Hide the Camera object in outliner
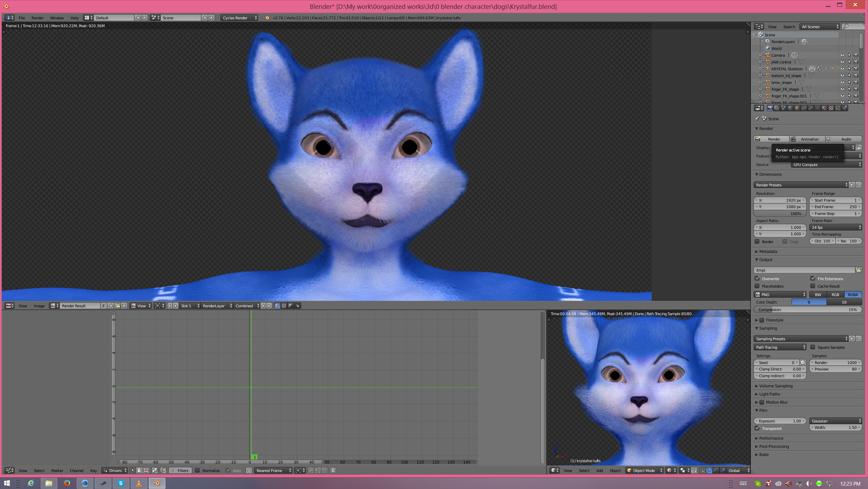Viewport: 868px width, 489px height. (x=842, y=55)
